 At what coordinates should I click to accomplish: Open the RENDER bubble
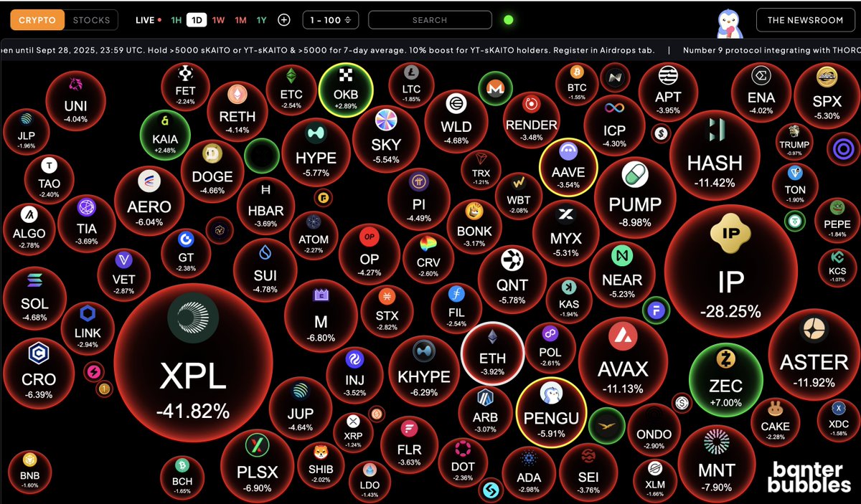[x=532, y=120]
